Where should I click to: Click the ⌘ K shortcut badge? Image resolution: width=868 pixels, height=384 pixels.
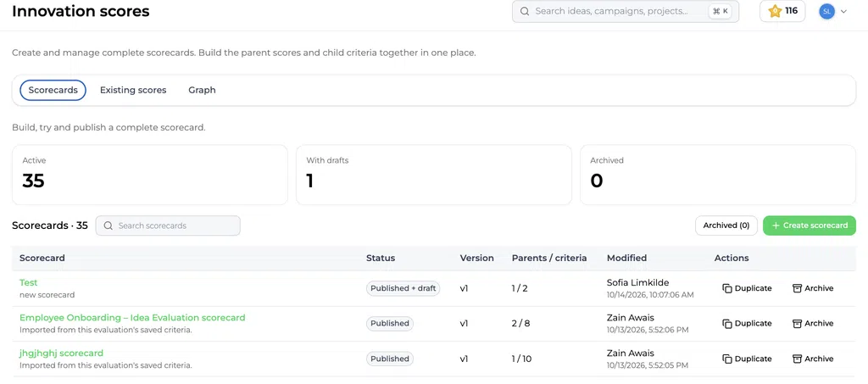(x=721, y=11)
